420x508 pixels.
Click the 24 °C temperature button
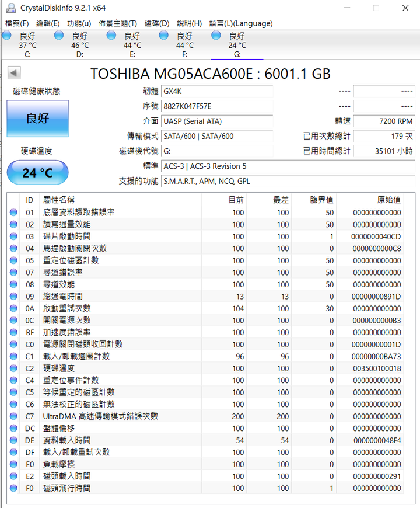(37, 173)
